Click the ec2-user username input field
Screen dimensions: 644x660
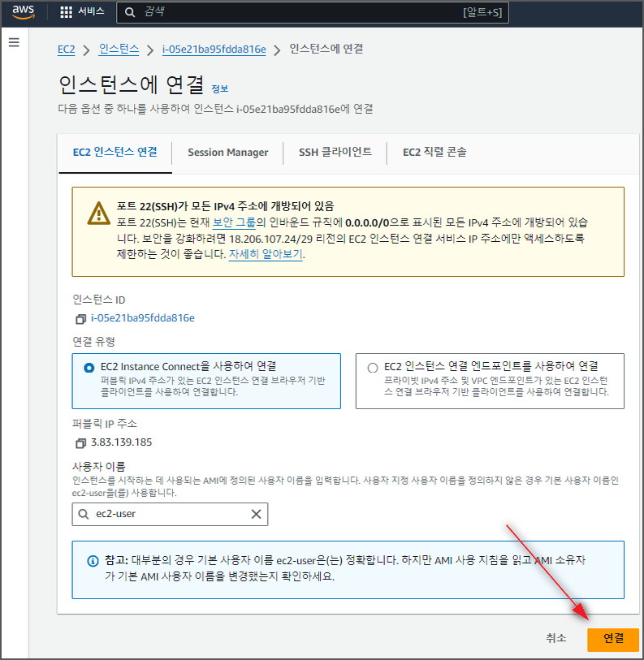170,514
